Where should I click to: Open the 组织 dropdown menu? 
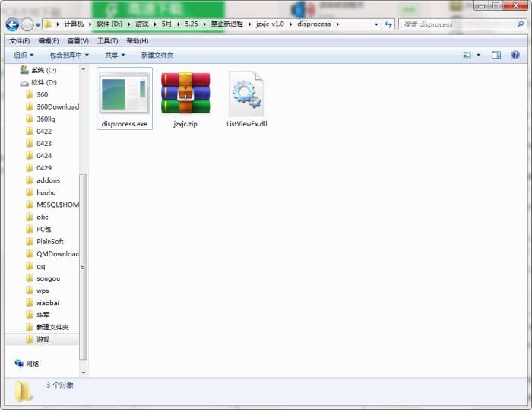coord(24,55)
